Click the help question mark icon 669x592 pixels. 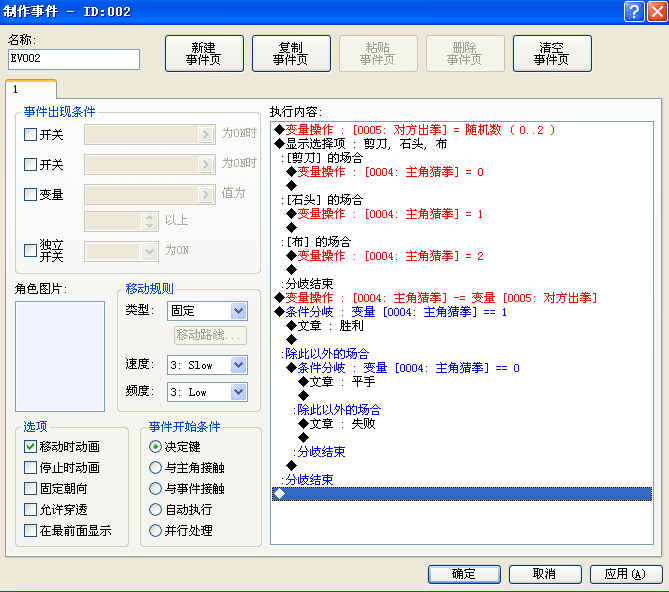click(634, 12)
